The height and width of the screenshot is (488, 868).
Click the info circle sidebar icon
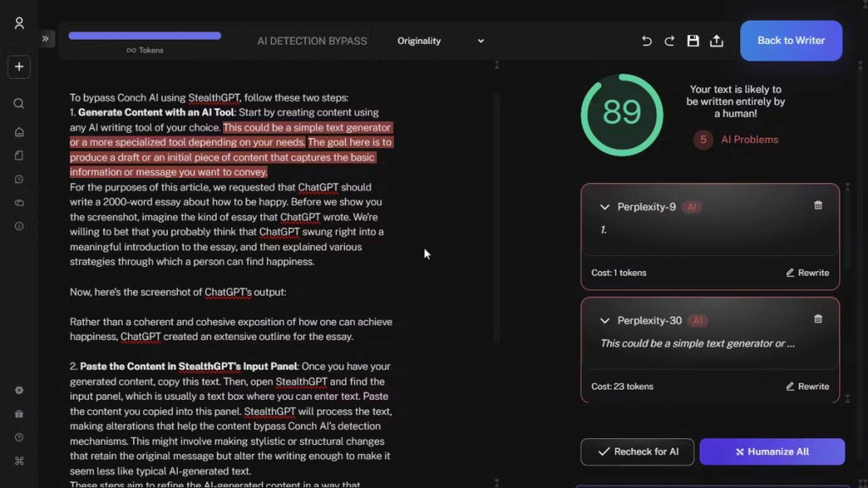[19, 226]
